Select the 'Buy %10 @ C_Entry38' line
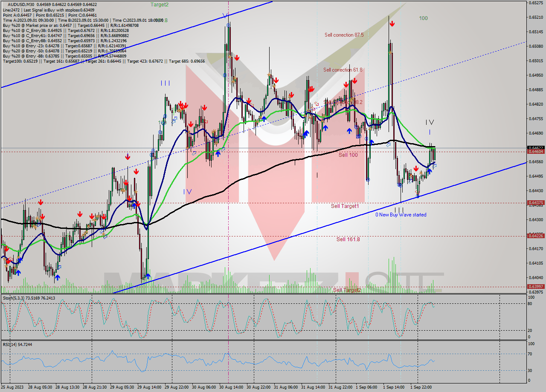Screen dimensions: 546x392 pyautogui.click(x=66, y=30)
